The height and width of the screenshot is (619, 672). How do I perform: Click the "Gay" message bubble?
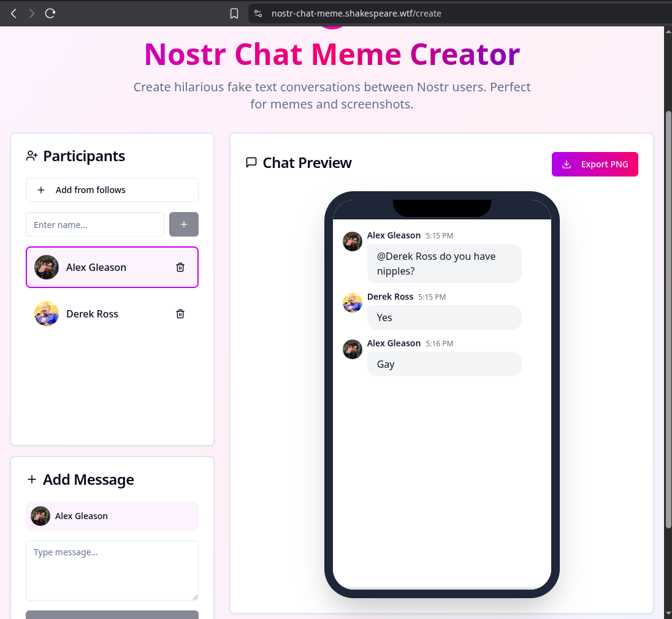pyautogui.click(x=445, y=364)
